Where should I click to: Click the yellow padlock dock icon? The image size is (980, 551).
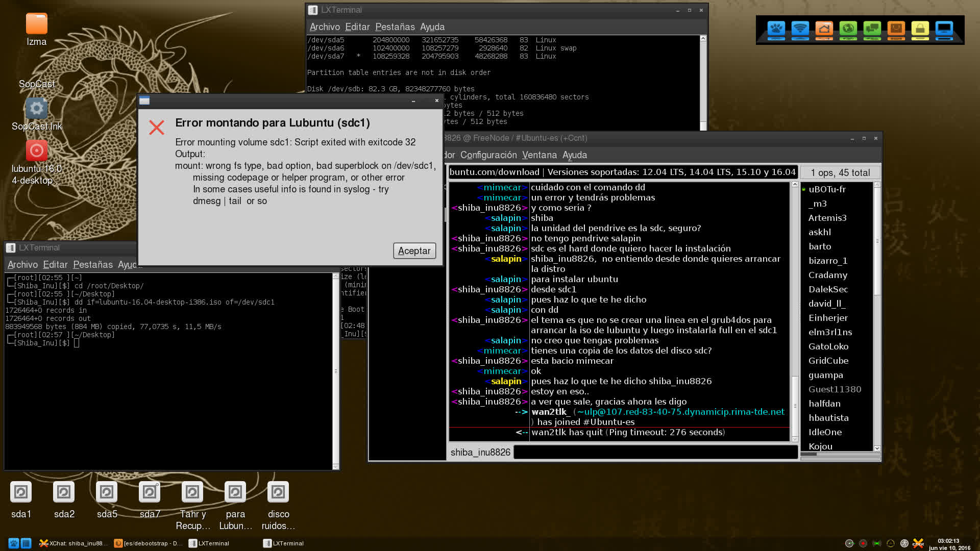[x=920, y=30]
